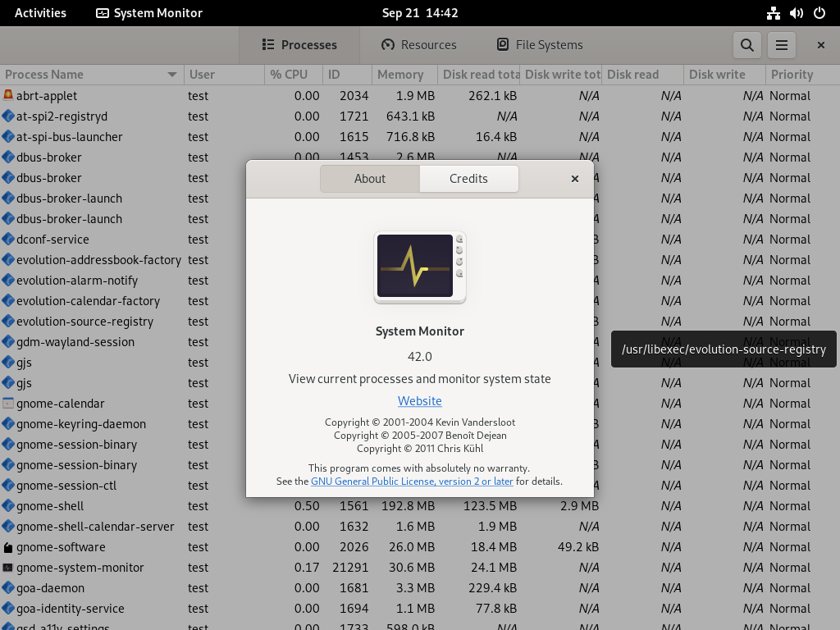Click the version number 42.0
This screenshot has height=630, width=840.
(x=419, y=356)
